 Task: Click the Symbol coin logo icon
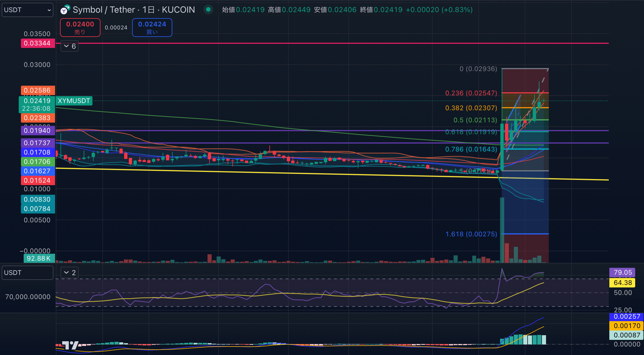pos(65,10)
